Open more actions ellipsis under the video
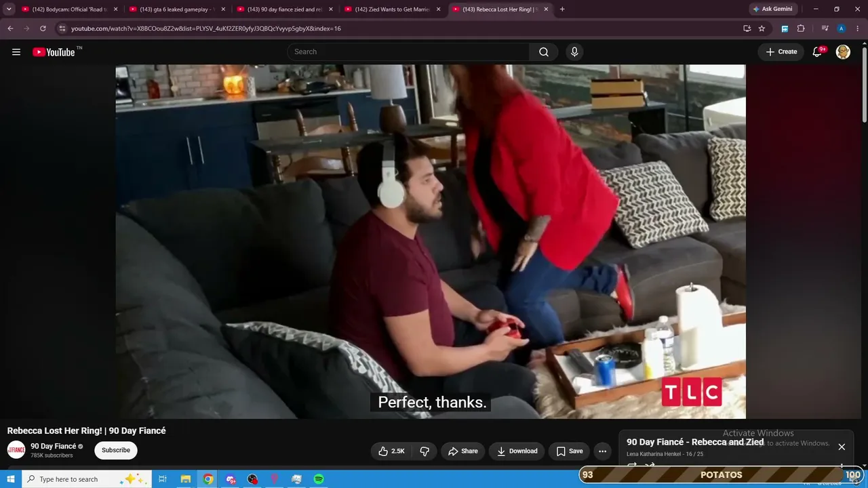 pos(602,451)
